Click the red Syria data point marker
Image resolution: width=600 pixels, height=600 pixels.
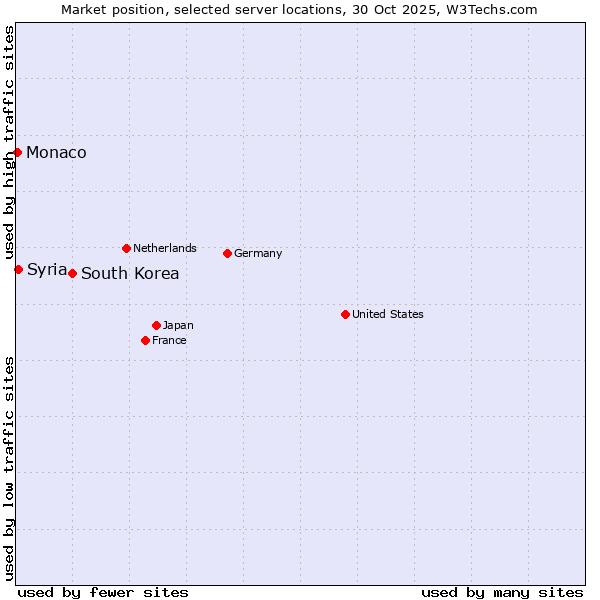(x=18, y=269)
